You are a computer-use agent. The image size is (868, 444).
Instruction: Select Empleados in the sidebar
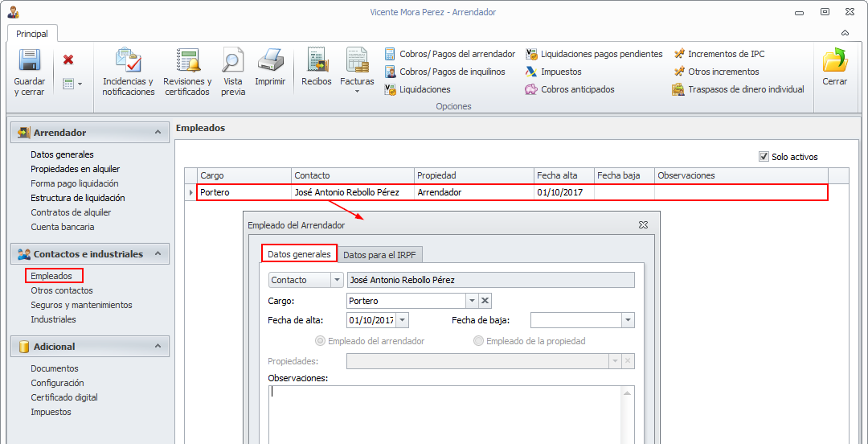pos(51,276)
